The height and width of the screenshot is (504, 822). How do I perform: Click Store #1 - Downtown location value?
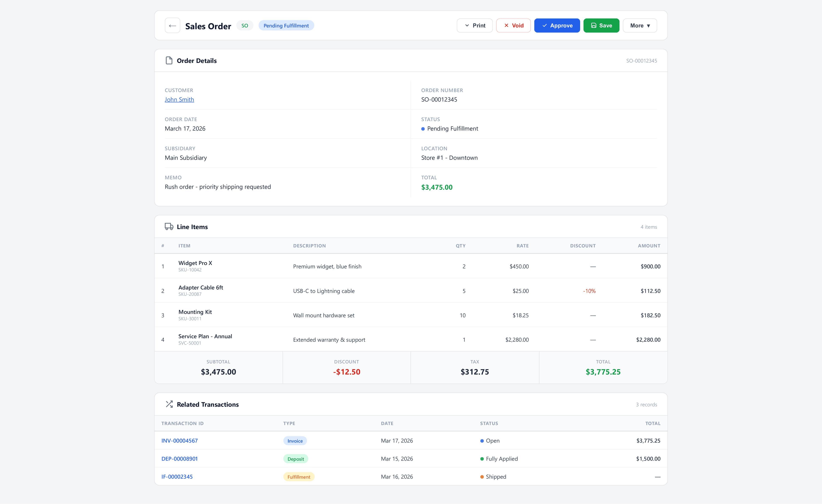(x=449, y=158)
